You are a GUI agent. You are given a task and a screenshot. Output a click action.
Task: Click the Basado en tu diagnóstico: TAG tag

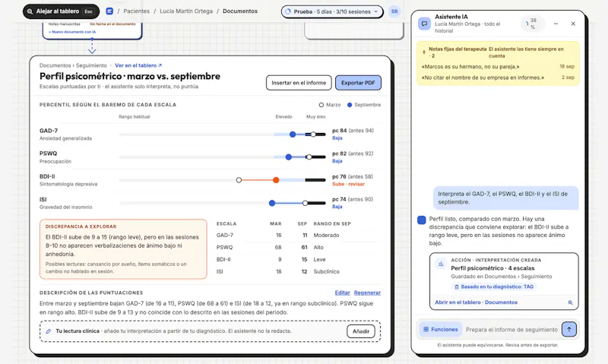[x=493, y=286]
